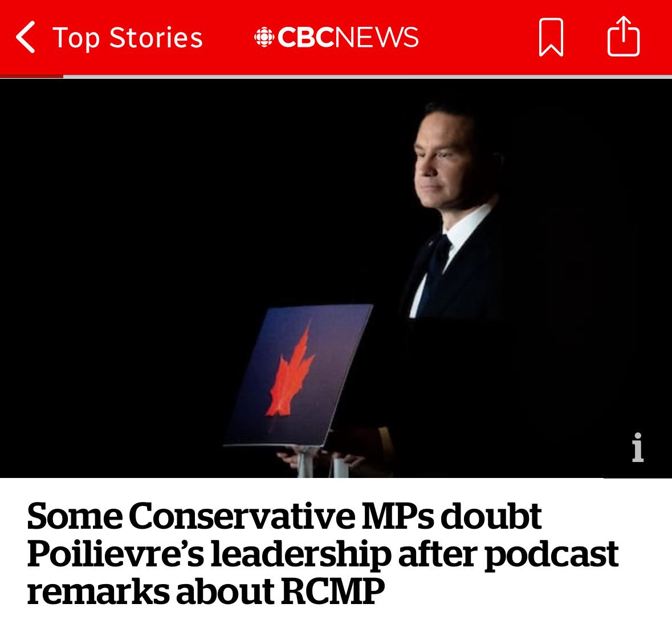The image size is (672, 624).
Task: Click the CBC gem logo
Action: point(263,38)
